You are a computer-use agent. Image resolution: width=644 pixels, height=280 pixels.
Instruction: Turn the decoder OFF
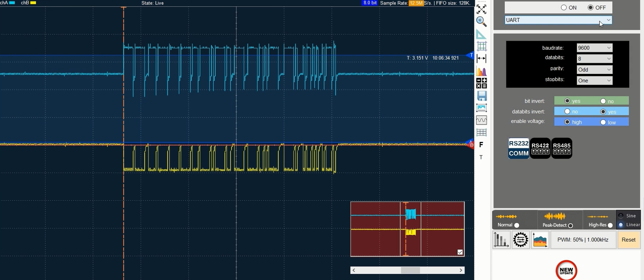591,8
